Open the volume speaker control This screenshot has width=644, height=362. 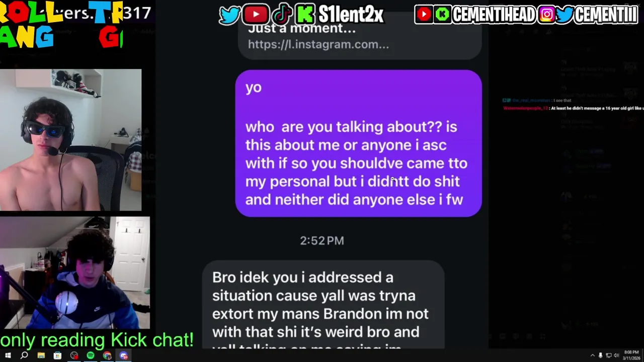616,355
